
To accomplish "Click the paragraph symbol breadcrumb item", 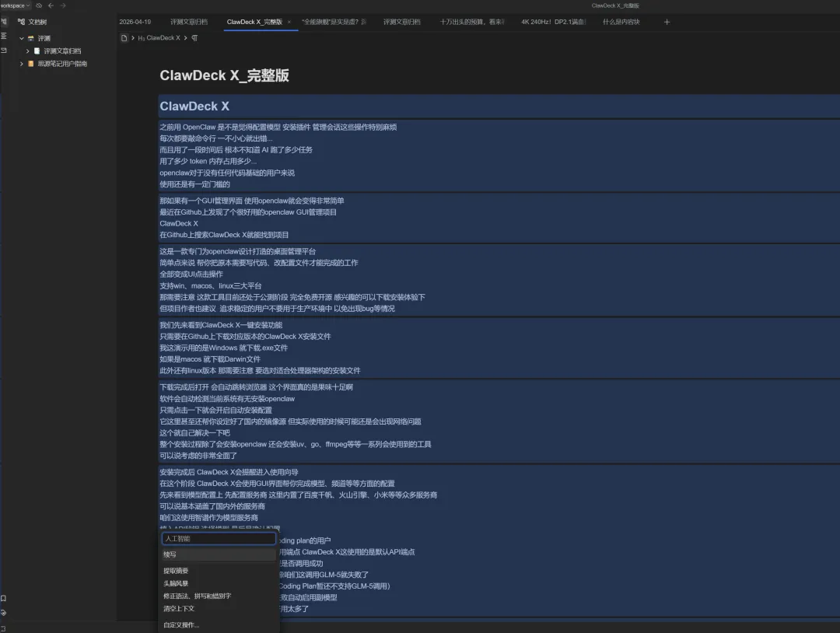I will tap(194, 38).
